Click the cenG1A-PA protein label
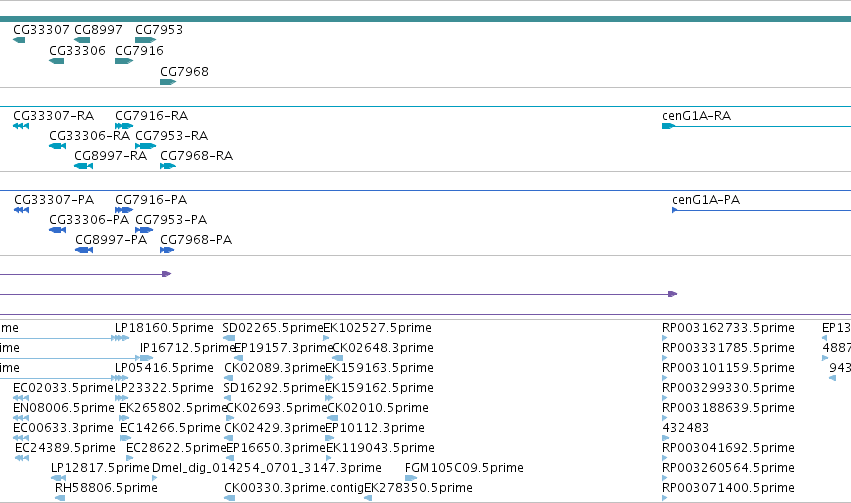The height and width of the screenshot is (503, 851). 706,200
